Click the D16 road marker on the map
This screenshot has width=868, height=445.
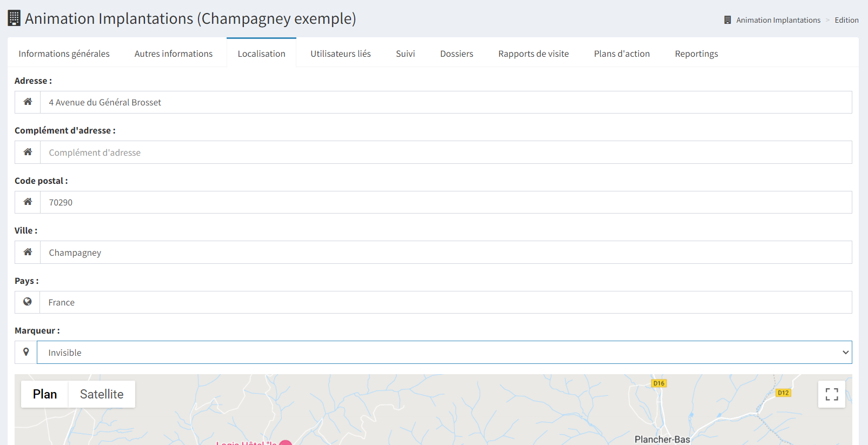(x=659, y=383)
